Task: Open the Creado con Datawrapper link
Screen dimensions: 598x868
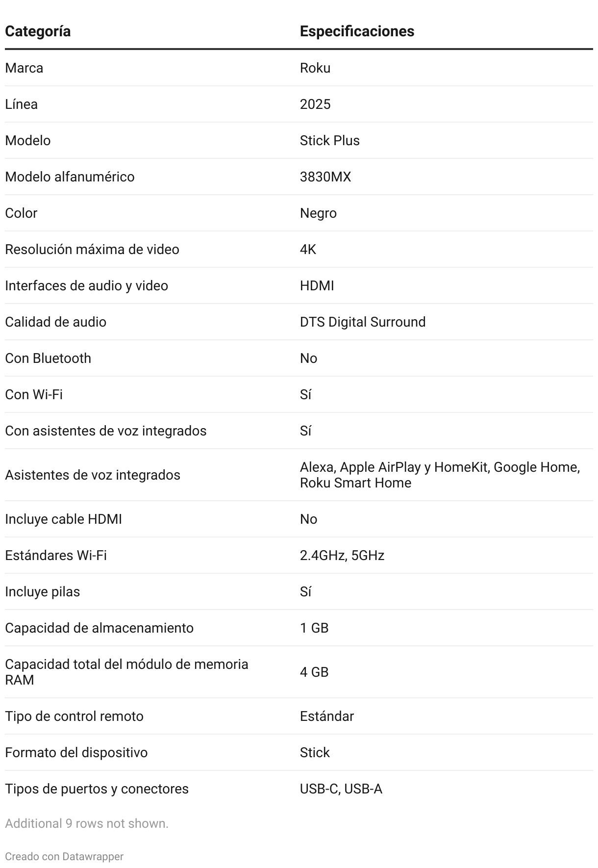Action: (64, 856)
